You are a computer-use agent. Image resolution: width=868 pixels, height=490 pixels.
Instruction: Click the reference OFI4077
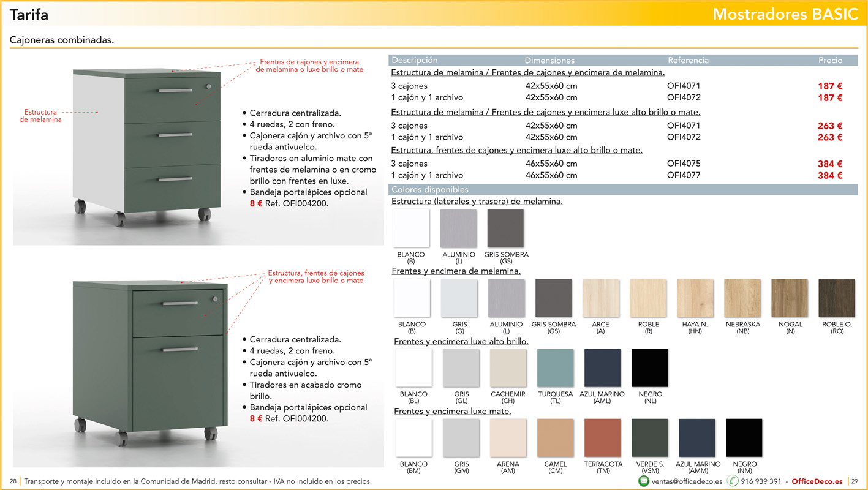684,175
